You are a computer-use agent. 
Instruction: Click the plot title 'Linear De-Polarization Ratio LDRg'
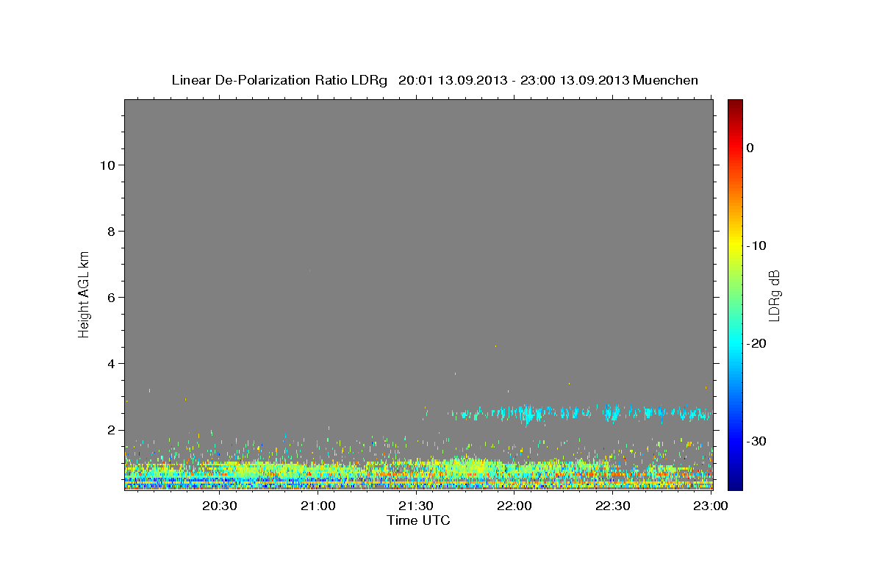pyautogui.click(x=279, y=80)
